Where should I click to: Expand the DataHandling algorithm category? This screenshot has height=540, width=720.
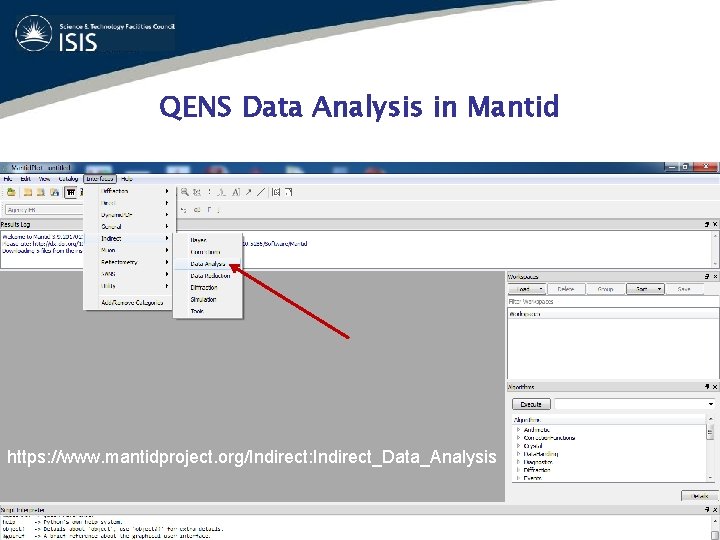coord(518,454)
